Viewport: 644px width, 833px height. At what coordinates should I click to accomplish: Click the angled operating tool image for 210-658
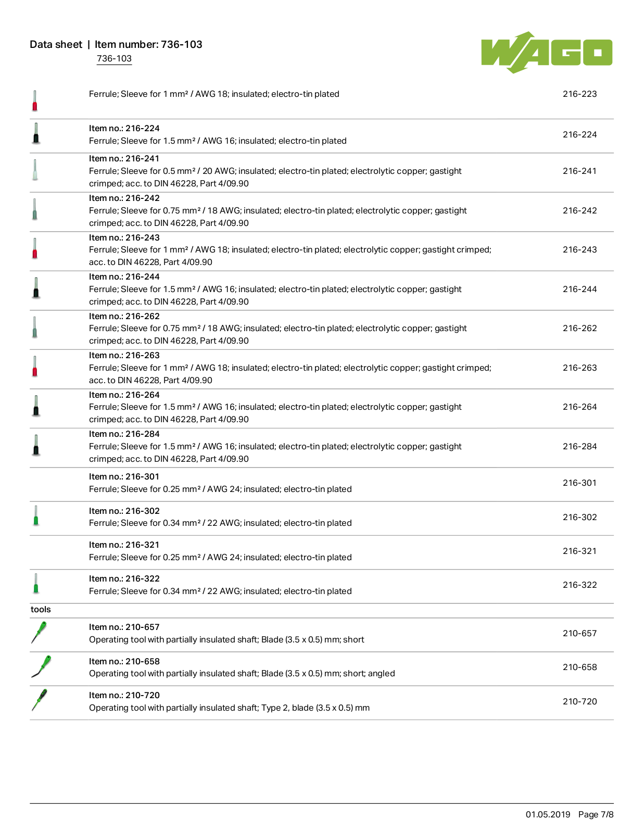(x=41, y=667)
